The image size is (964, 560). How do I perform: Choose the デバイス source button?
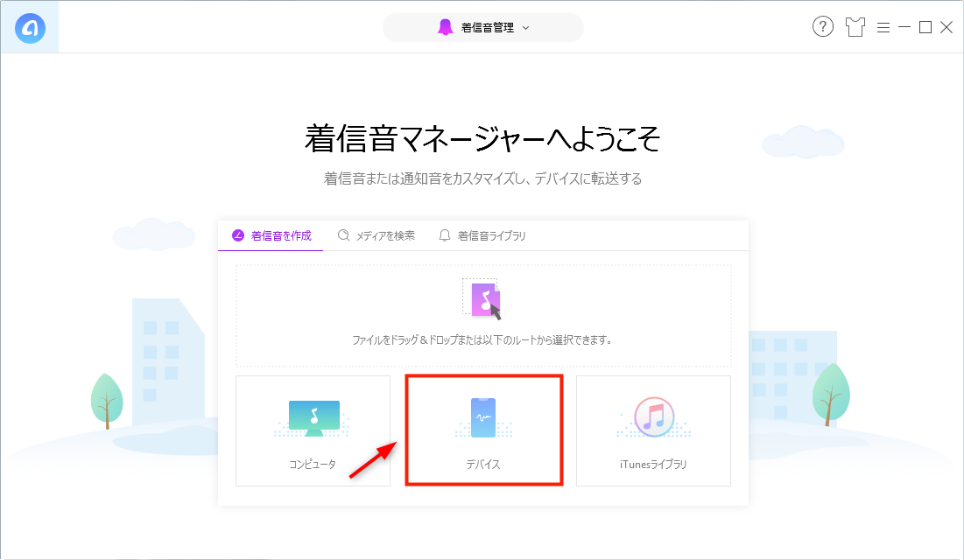tap(484, 430)
